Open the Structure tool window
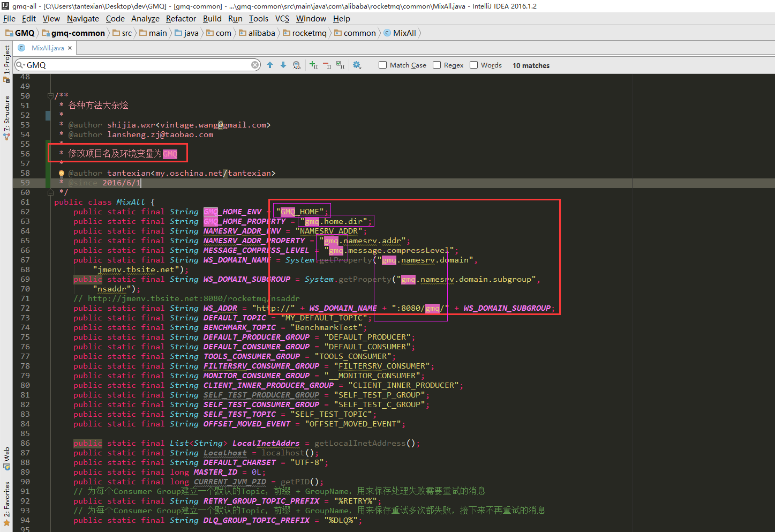 pos(6,118)
